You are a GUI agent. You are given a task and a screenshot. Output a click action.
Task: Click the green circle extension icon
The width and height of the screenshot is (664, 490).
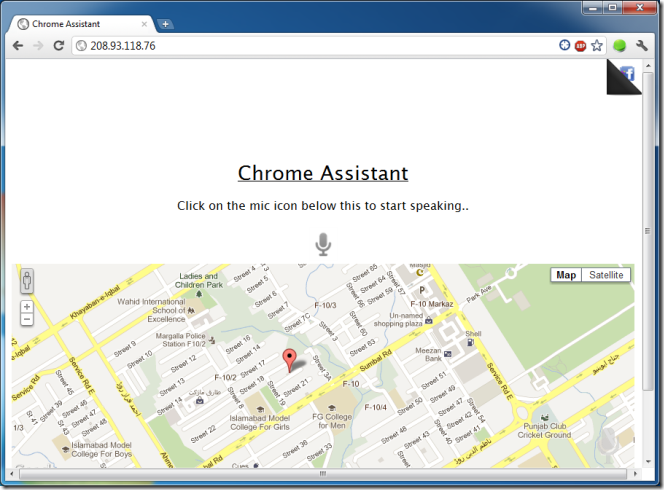point(620,45)
